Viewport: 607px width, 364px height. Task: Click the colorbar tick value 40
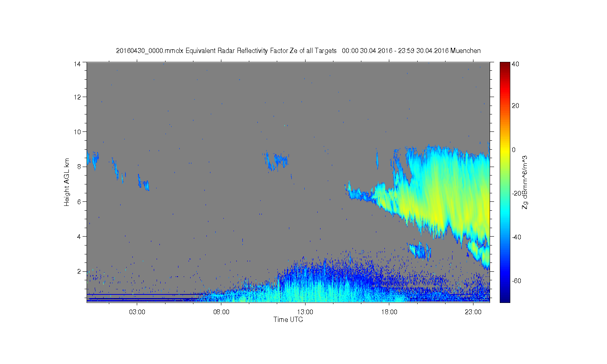pos(516,64)
